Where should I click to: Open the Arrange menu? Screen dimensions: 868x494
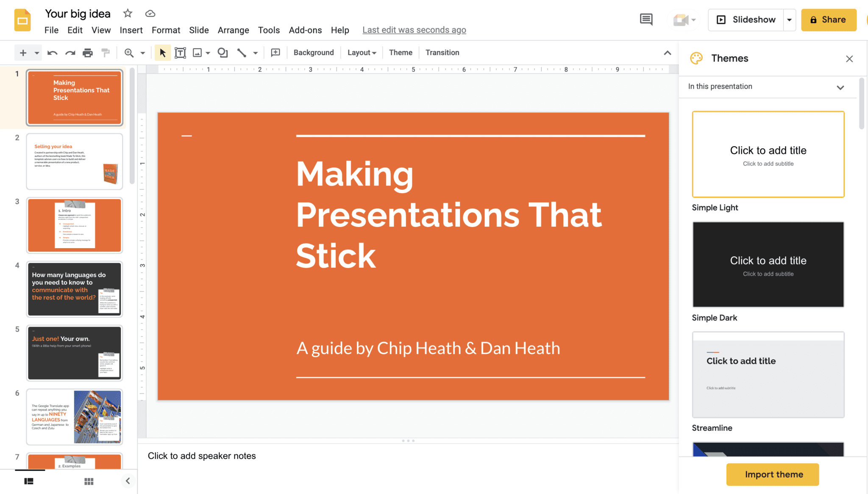click(x=234, y=30)
